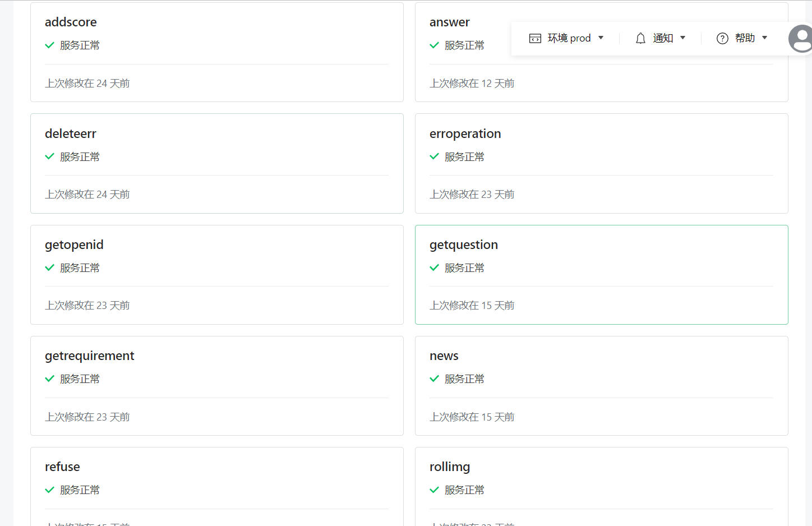Click the green check icon under rollimg
812x526 pixels.
pyautogui.click(x=434, y=490)
